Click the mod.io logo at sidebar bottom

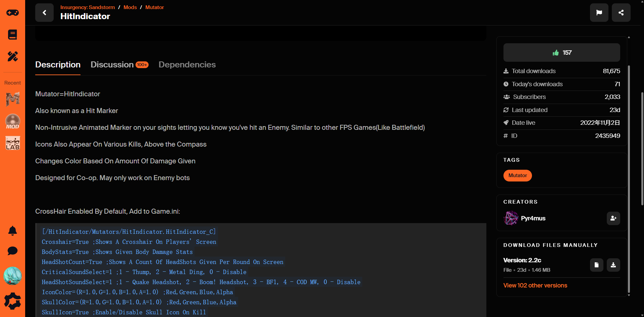click(x=12, y=301)
